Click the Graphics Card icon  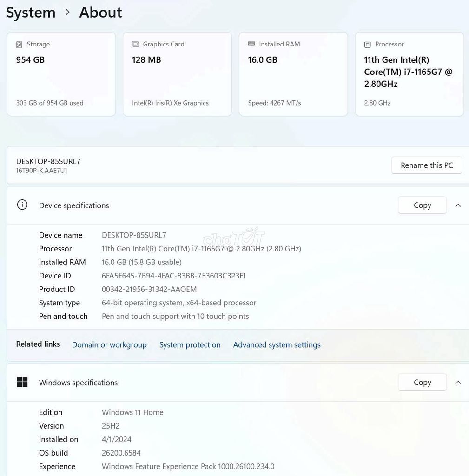135,44
